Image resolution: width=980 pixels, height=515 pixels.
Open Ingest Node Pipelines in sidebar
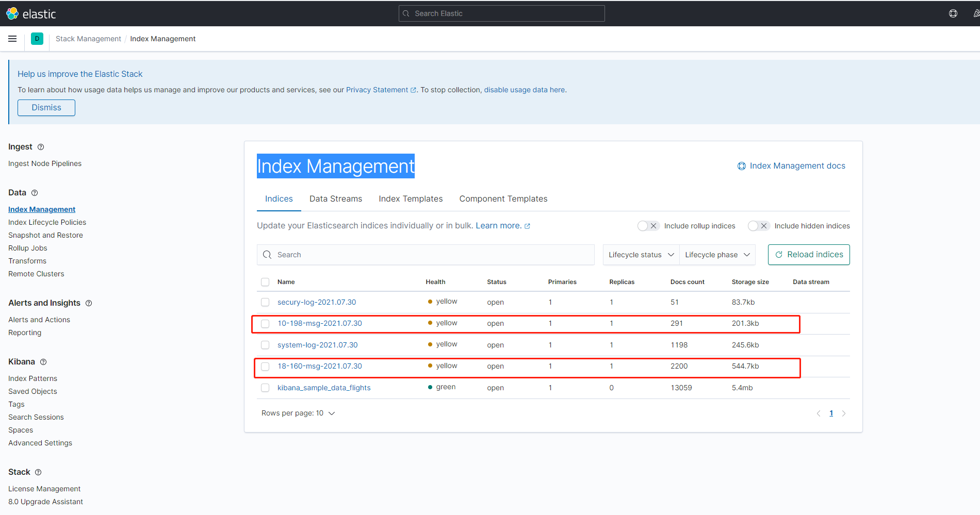pos(45,163)
